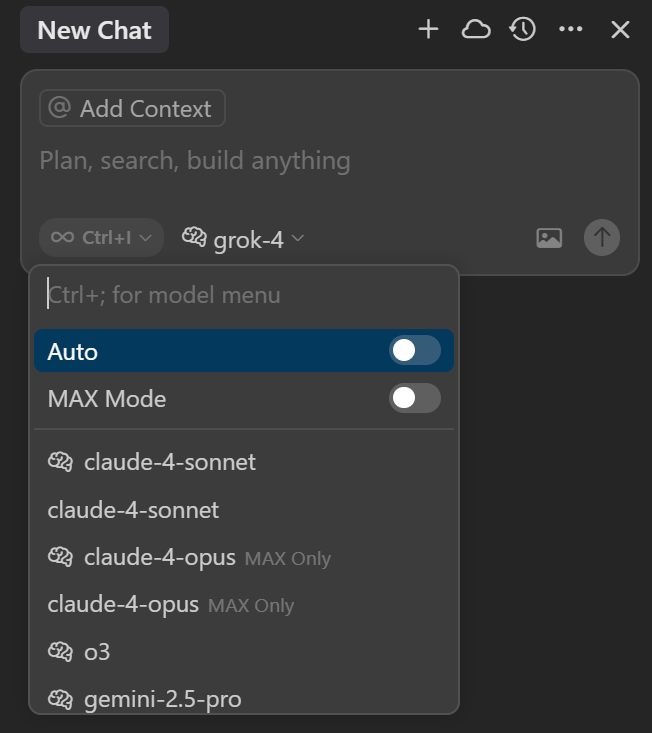Attach an image with the picture icon
Screen dimensions: 652x733
pyautogui.click(x=549, y=238)
